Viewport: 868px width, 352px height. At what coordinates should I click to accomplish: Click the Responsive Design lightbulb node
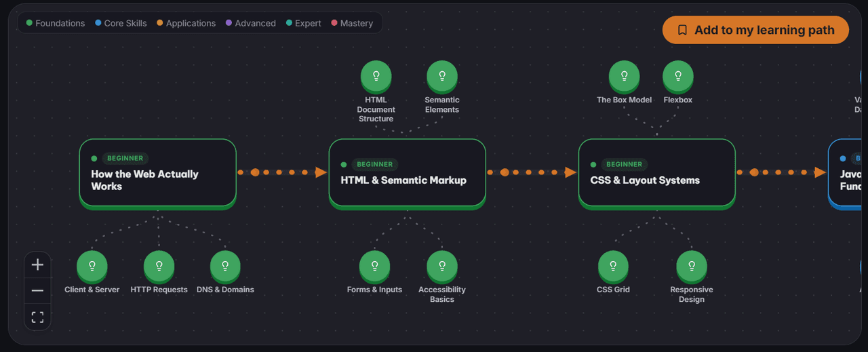692,266
